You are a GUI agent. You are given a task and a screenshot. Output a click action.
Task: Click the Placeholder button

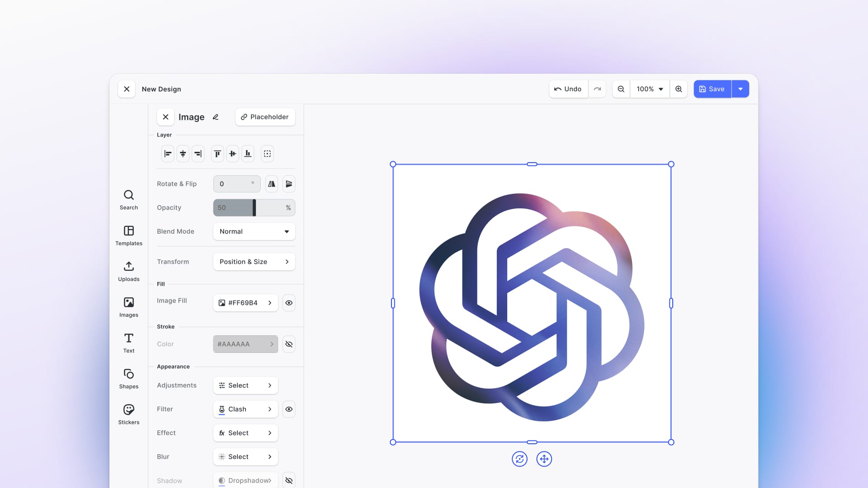tap(265, 117)
